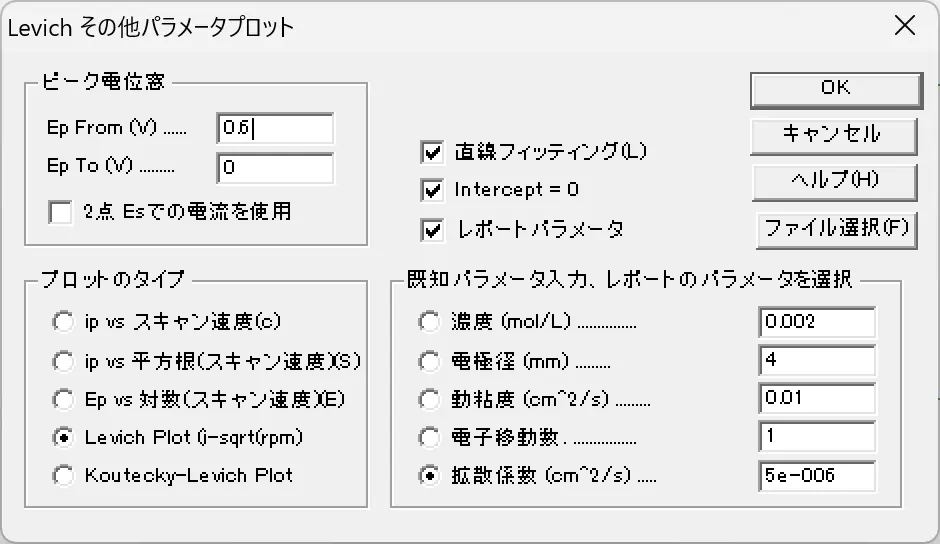Select the Koutecky-Levich Plot option
The width and height of the screenshot is (940, 544).
point(64,476)
